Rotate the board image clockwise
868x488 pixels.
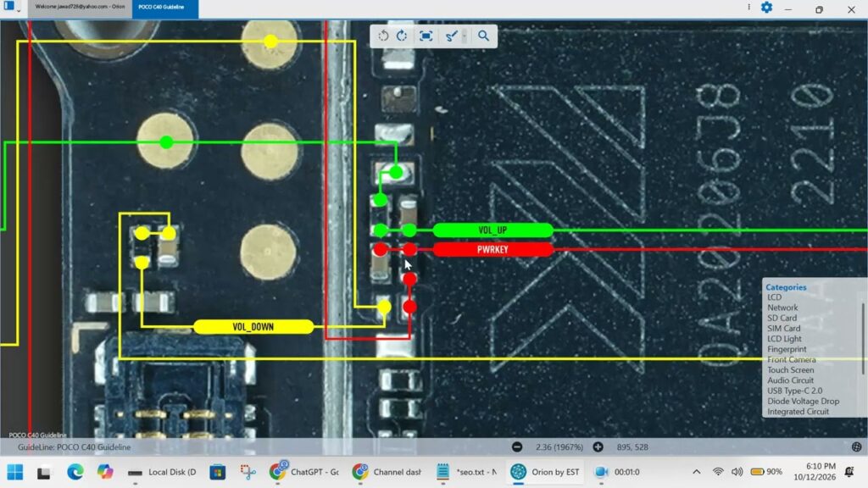402,36
